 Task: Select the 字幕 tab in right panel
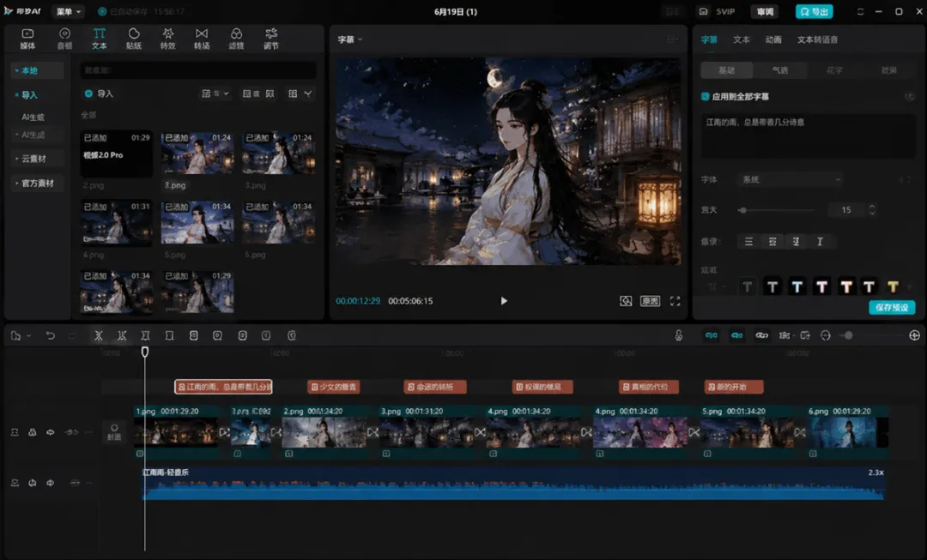pos(709,39)
